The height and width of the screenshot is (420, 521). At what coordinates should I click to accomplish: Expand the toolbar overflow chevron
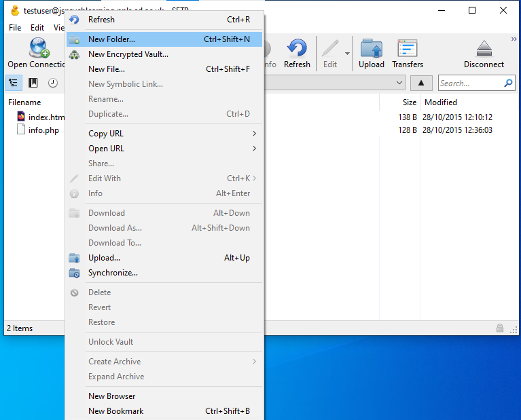click(514, 39)
